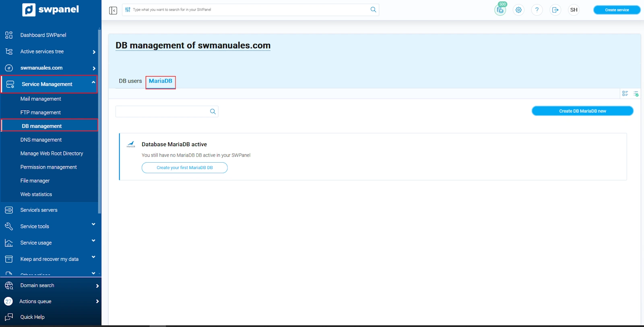Click the magnifier icon in the top search bar
Viewport: 644px width, 327px height.
click(x=373, y=10)
